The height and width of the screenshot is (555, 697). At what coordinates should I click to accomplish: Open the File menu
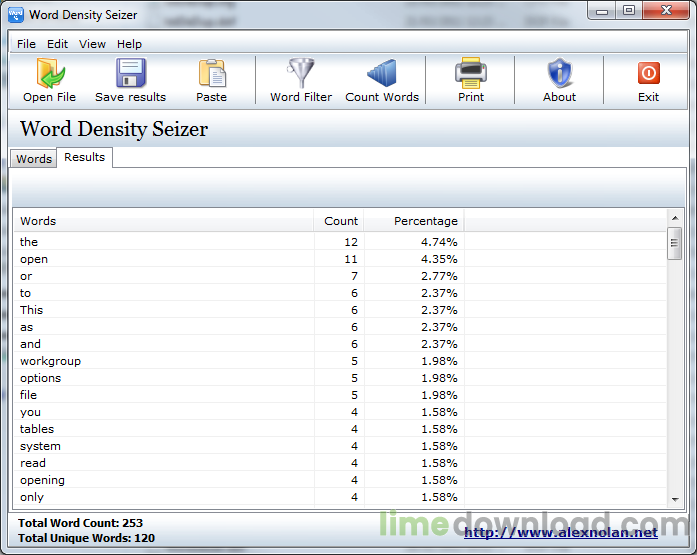click(x=26, y=44)
